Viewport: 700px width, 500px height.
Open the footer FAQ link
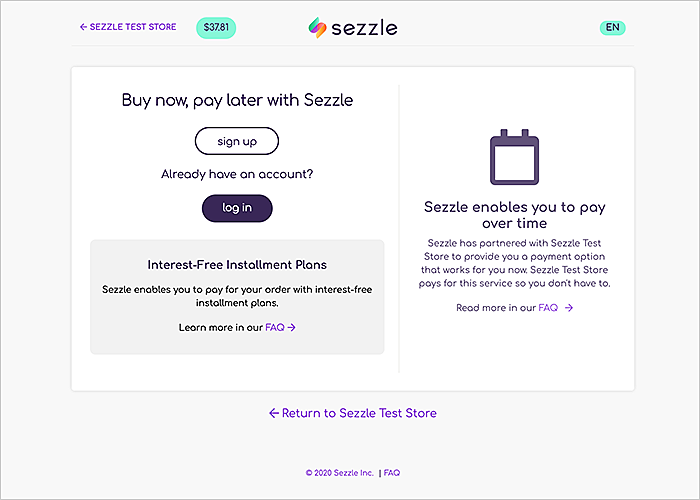[392, 473]
